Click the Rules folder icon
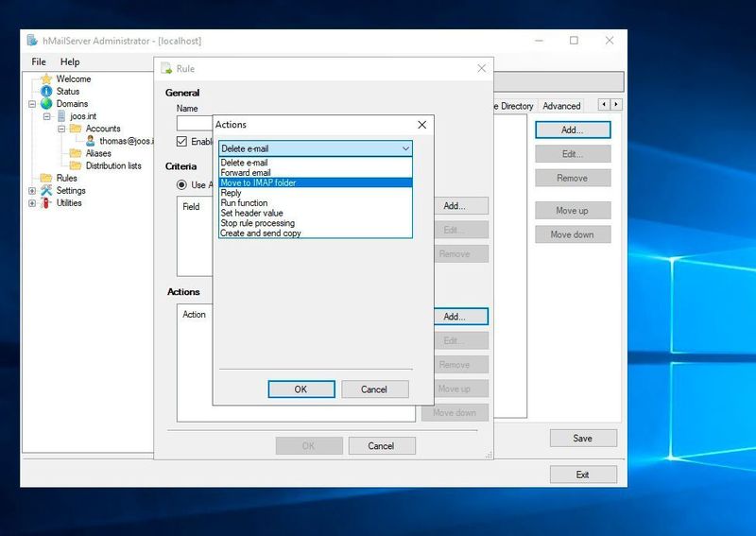Viewport: 756px width, 536px height. tap(45, 178)
